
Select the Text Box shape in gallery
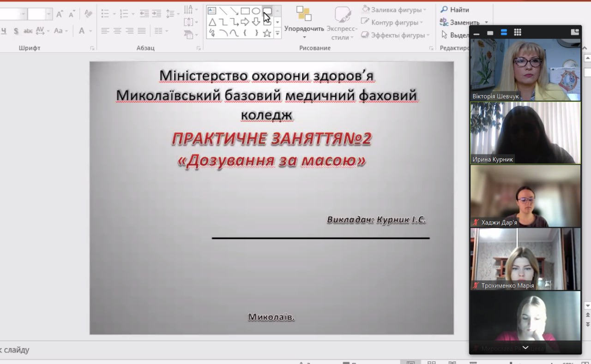[x=212, y=11]
